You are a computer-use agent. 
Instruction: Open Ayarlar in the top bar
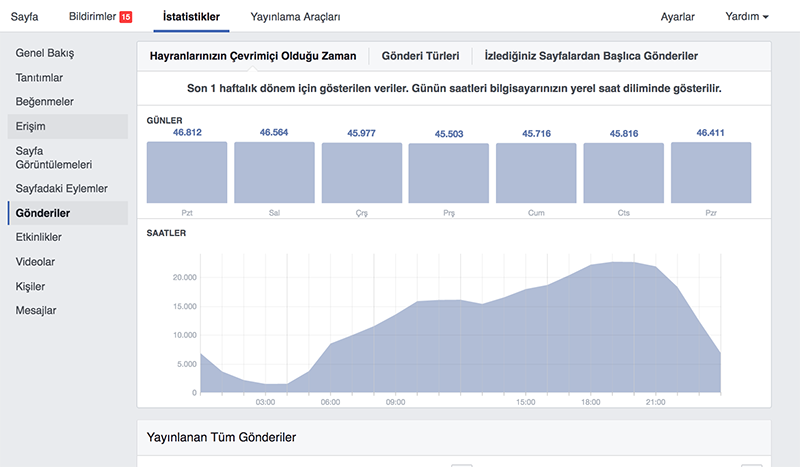pyautogui.click(x=678, y=16)
